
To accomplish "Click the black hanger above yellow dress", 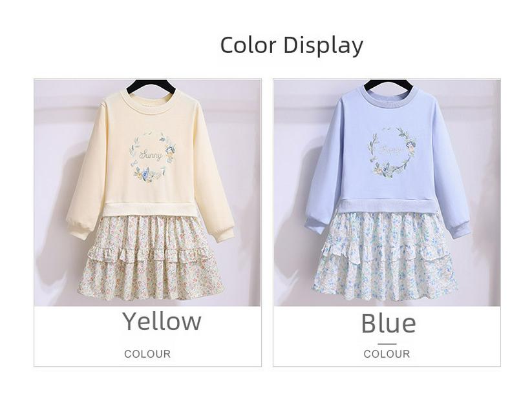I will click(148, 86).
